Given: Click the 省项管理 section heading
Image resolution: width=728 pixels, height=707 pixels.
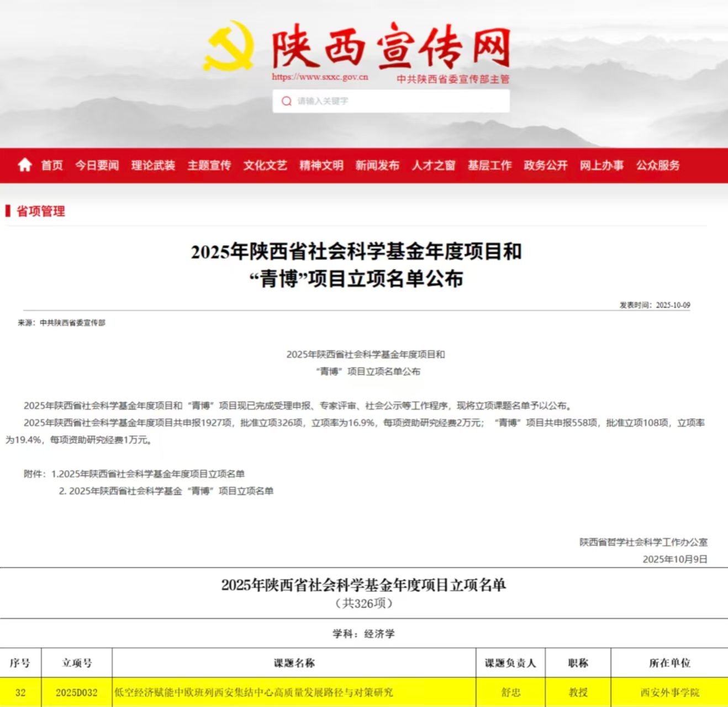Looking at the screenshot, I should pyautogui.click(x=40, y=211).
